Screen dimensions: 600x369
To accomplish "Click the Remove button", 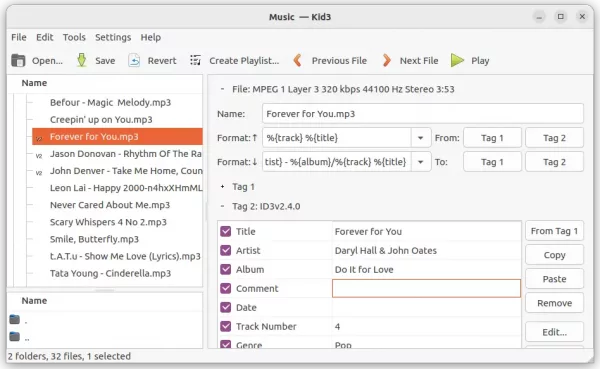I will pyautogui.click(x=554, y=303).
